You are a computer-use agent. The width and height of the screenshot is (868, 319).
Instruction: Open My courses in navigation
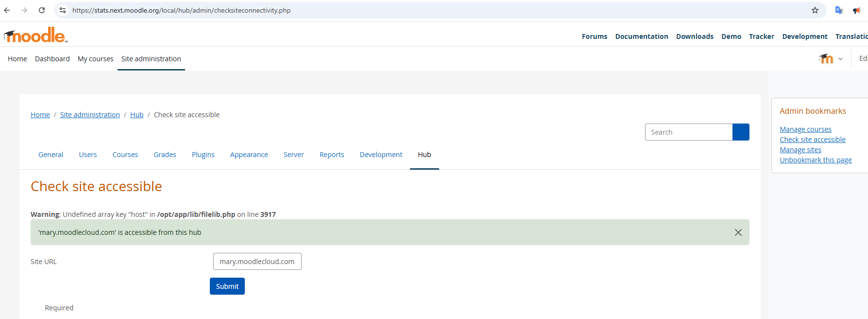(96, 59)
